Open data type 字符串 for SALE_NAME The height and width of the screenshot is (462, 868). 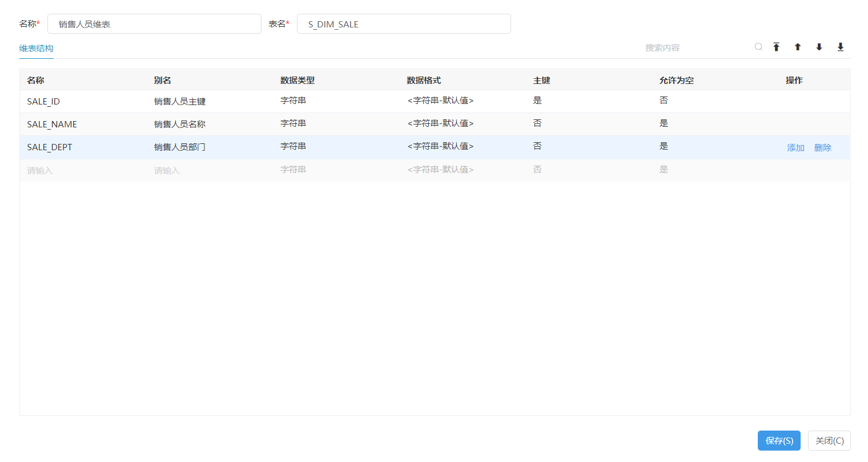pos(293,123)
